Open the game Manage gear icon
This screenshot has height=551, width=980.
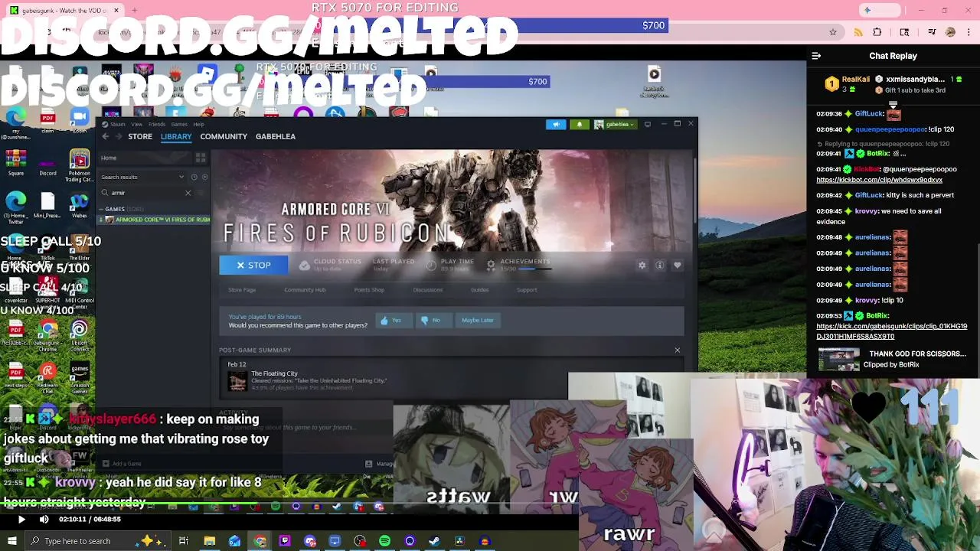pos(642,265)
